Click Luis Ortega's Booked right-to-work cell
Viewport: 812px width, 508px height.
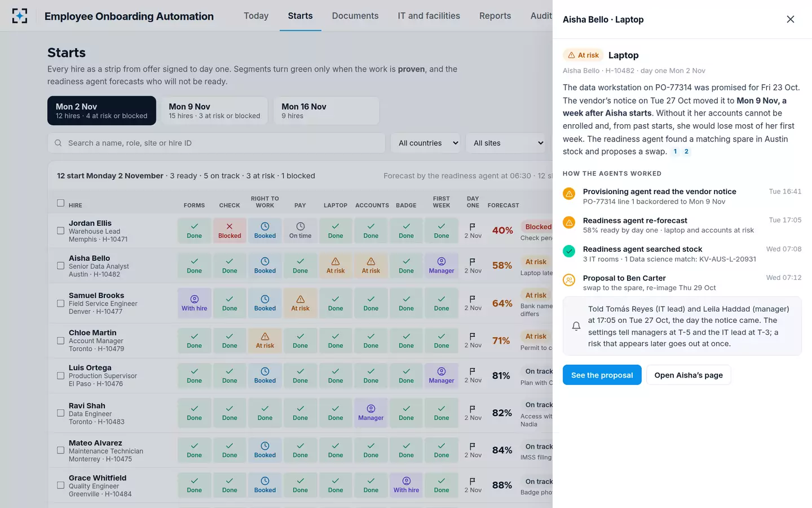point(265,375)
